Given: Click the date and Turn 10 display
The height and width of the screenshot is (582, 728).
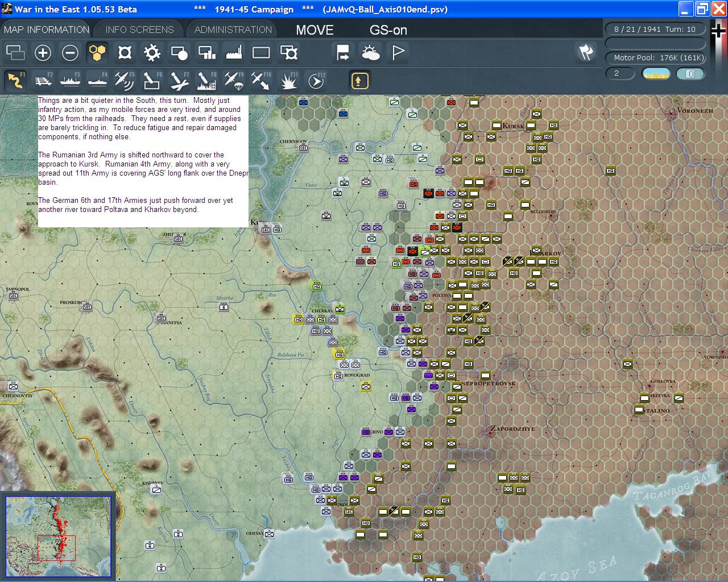Looking at the screenshot, I should (655, 30).
